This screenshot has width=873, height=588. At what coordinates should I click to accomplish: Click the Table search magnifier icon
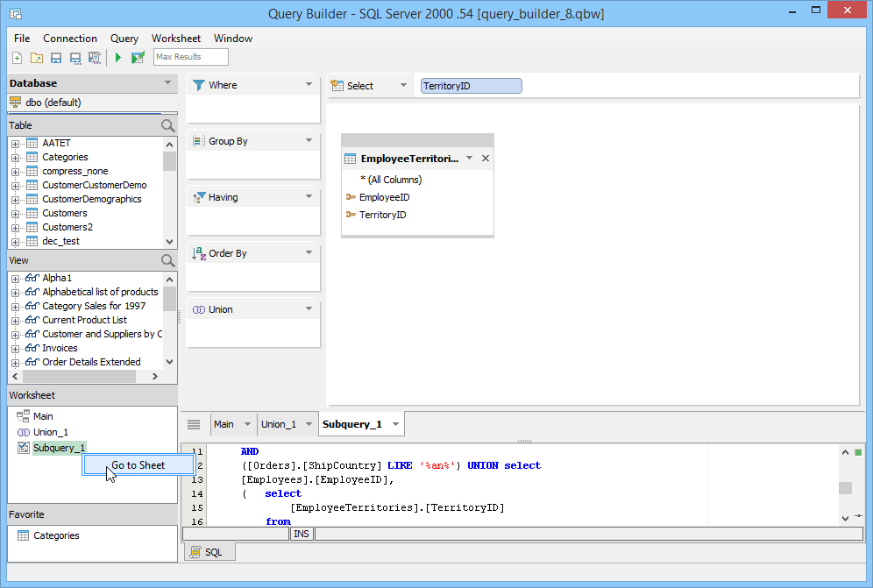pos(167,126)
